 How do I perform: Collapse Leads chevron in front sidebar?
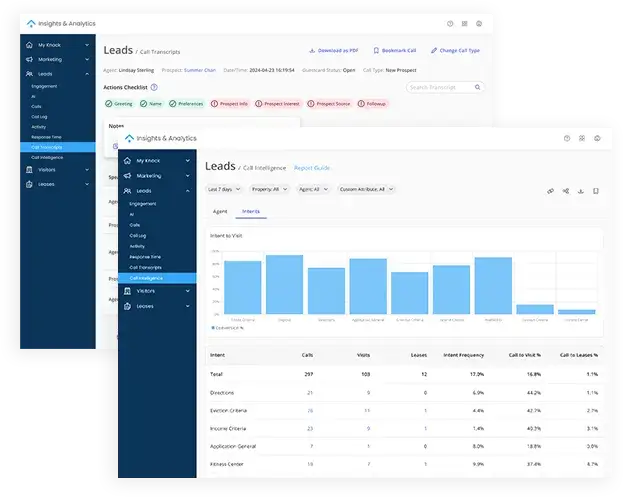pos(188,191)
